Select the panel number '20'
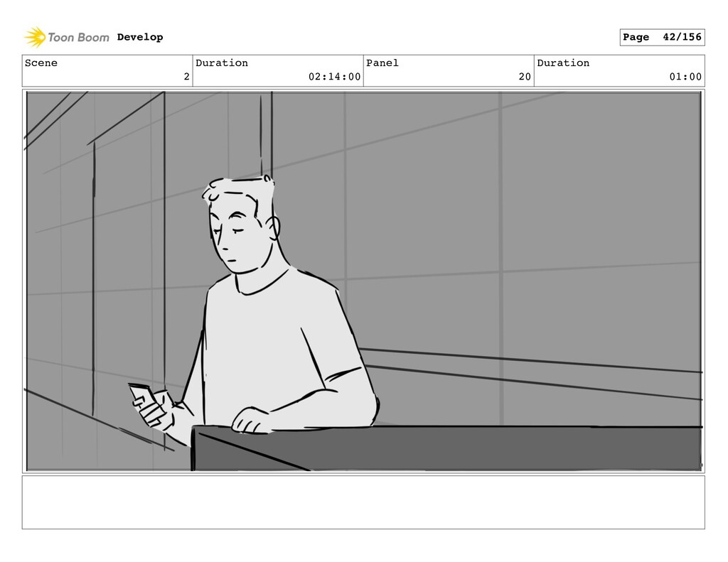The width and height of the screenshot is (728, 562). 525,77
